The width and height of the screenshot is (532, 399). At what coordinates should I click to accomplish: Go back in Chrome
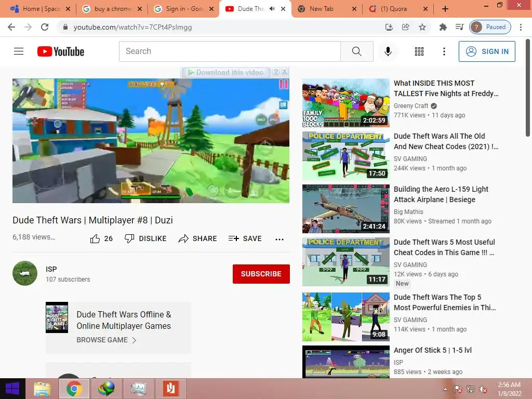[x=11, y=27]
